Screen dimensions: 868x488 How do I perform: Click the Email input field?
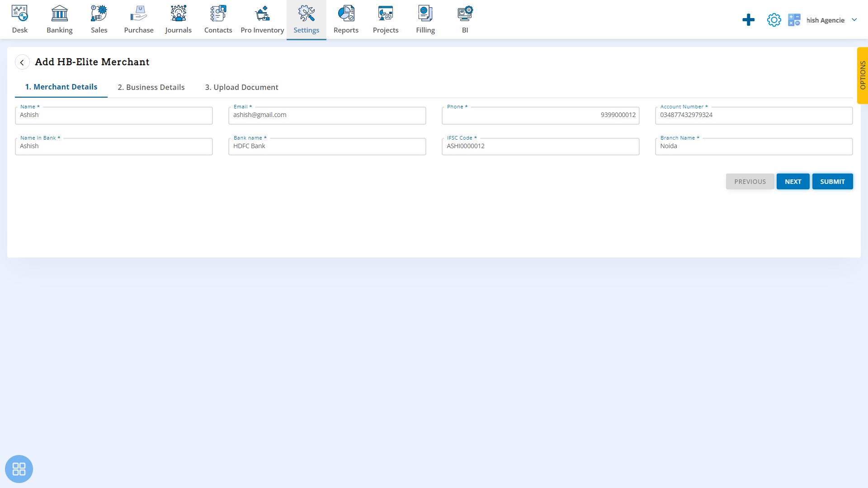(327, 116)
